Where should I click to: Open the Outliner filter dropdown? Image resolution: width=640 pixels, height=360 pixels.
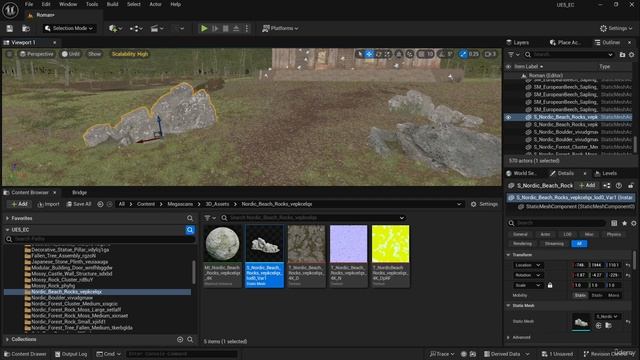point(513,54)
